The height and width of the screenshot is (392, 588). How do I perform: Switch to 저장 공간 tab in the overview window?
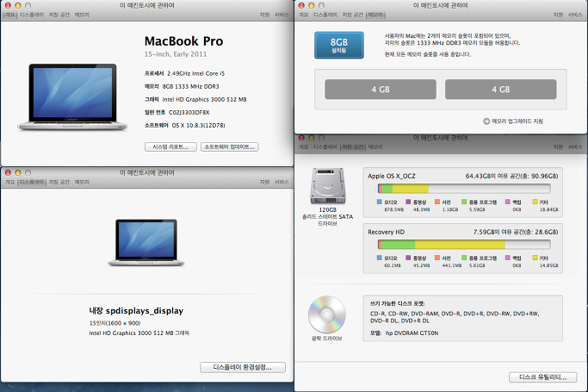[x=59, y=15]
